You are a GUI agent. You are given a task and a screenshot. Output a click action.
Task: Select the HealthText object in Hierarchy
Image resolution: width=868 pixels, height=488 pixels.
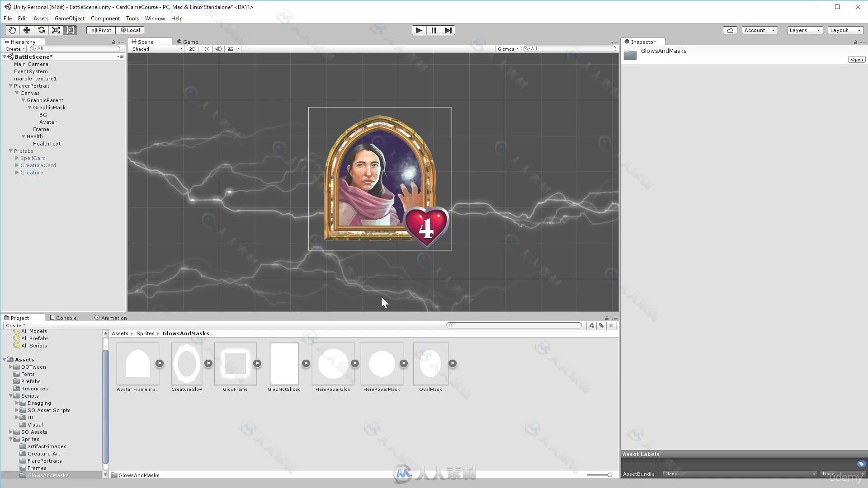click(47, 144)
